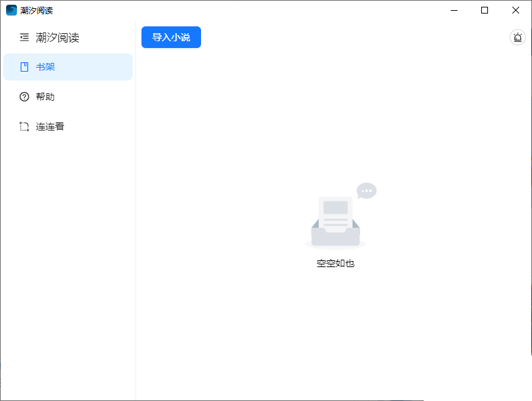Open the 连连看 menu item
Screen dimensions: 532x401
click(x=68, y=126)
